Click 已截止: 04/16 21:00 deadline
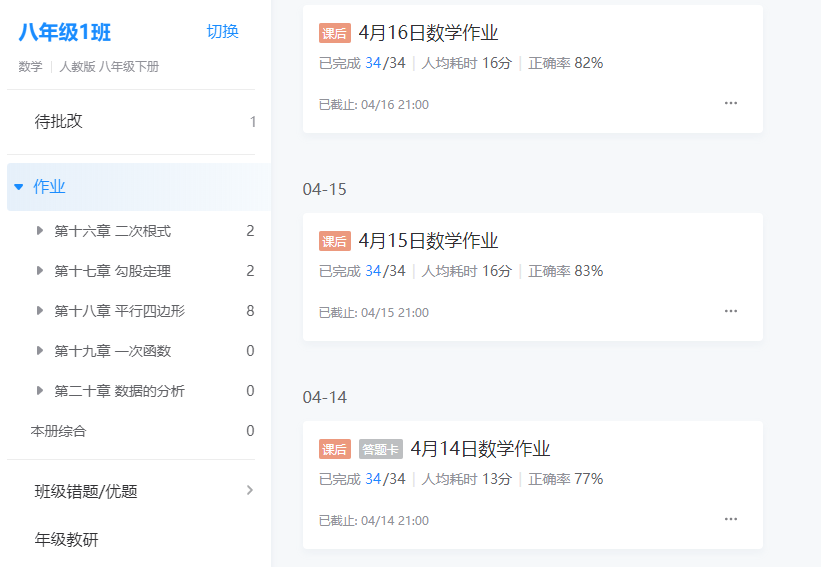 (x=374, y=105)
